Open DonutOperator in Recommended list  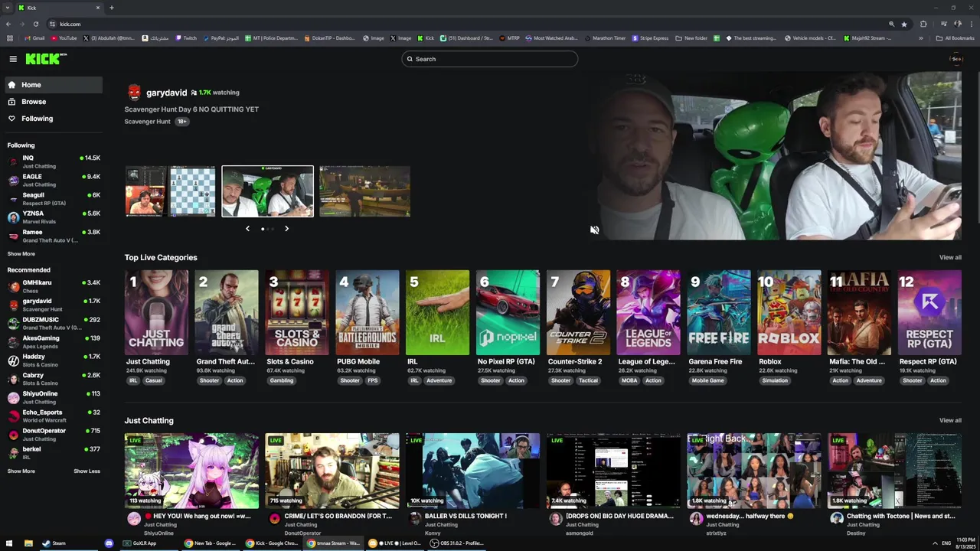pos(53,434)
